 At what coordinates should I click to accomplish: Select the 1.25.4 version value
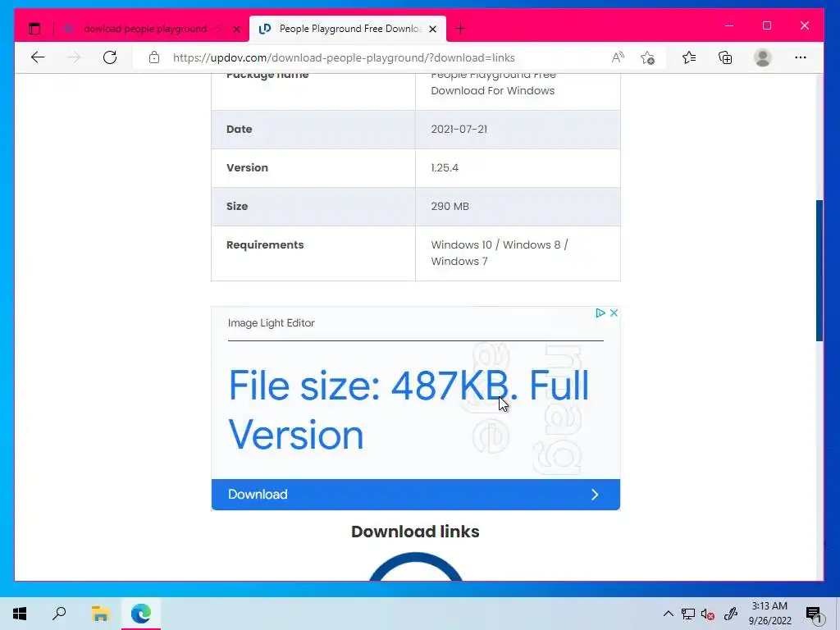pyautogui.click(x=445, y=167)
